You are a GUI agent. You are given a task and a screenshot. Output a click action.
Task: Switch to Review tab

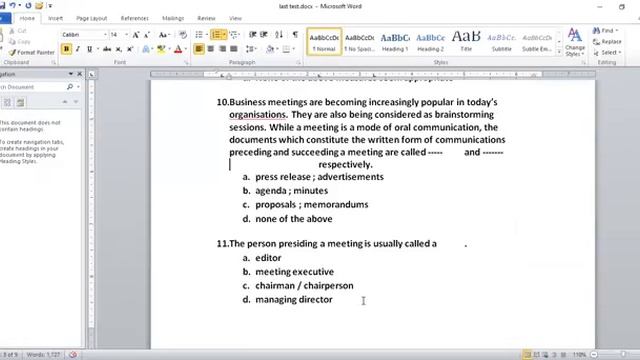tap(206, 18)
